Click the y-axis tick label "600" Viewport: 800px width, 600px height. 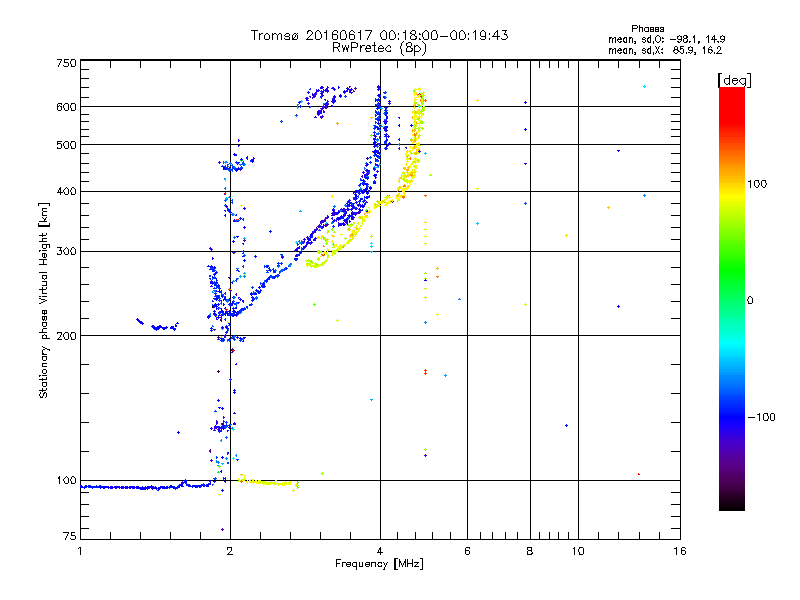(x=66, y=107)
